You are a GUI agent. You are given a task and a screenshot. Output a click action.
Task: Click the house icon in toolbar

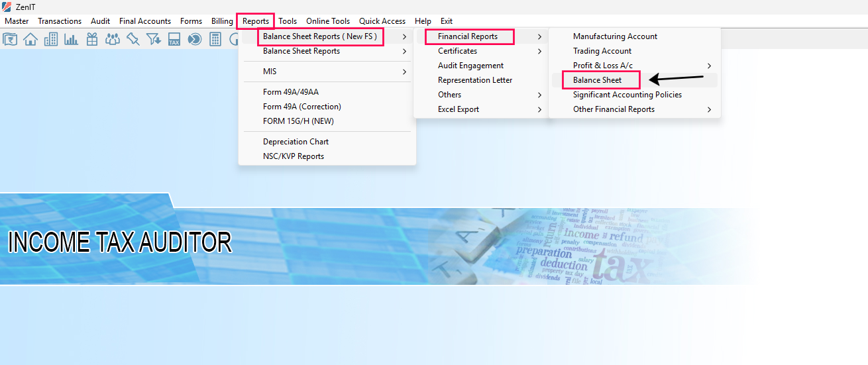30,40
